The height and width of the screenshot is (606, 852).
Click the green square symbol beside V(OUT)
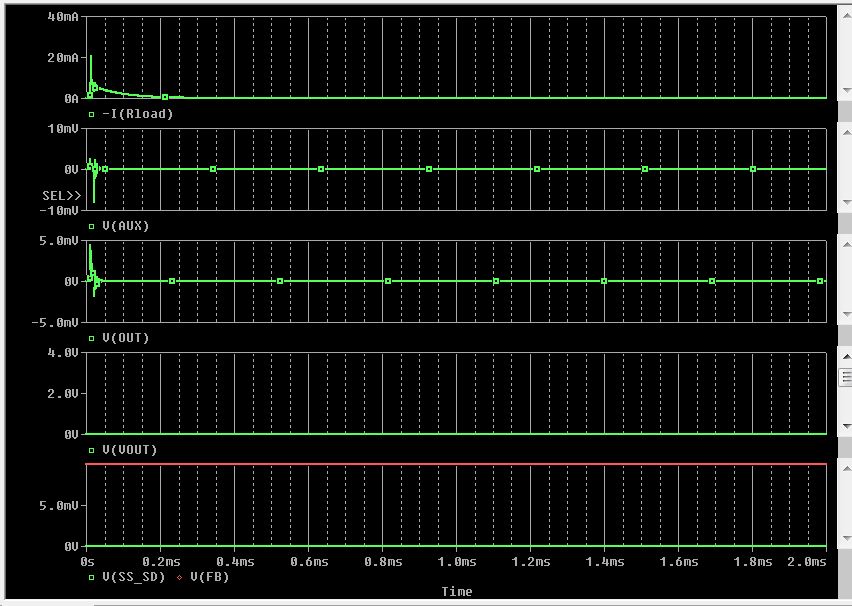point(91,338)
